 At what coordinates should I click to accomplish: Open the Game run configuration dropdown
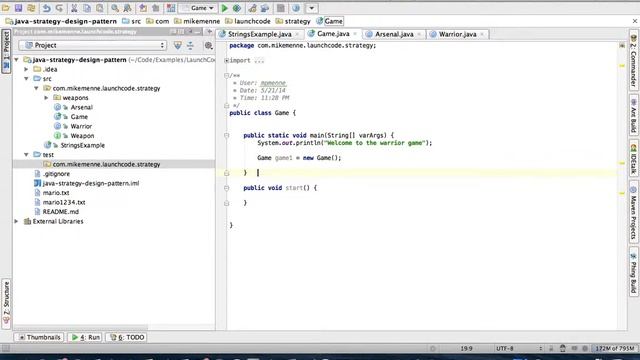[198, 8]
